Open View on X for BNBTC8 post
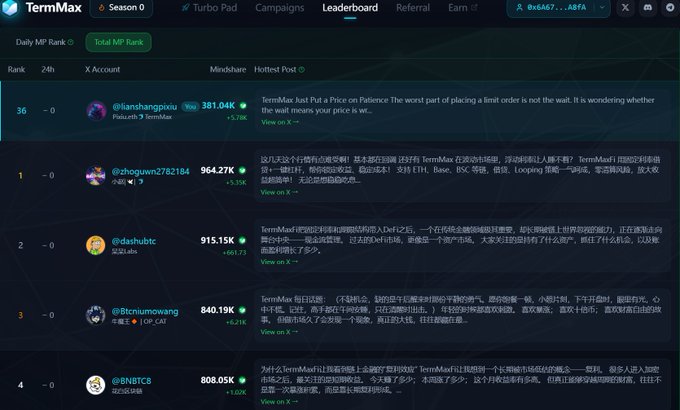This screenshot has width=680, height=410. (x=279, y=402)
